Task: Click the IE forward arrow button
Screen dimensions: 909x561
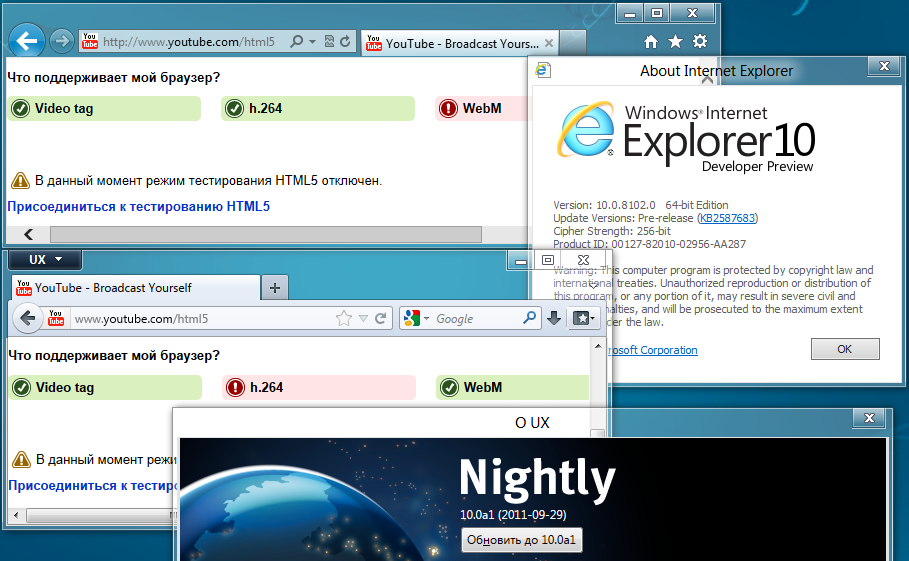Action: [x=61, y=41]
